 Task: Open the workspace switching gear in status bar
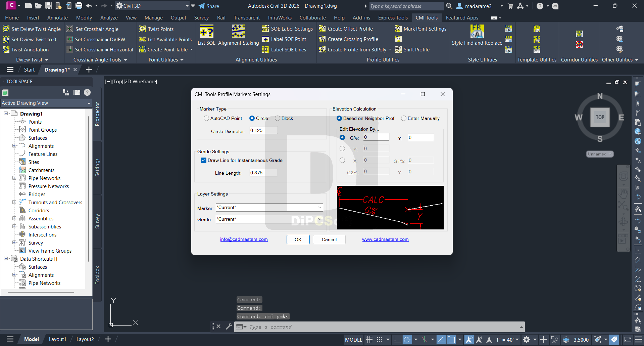(x=527, y=340)
